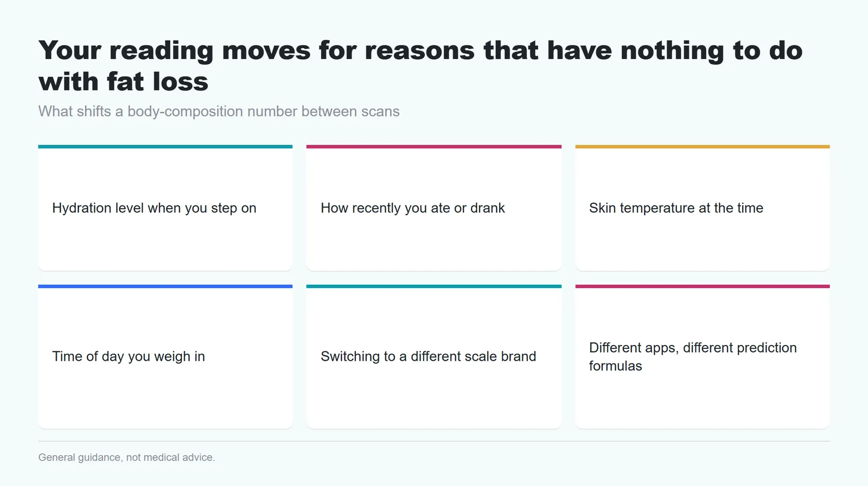Select 'Different apps, different prediction formulas' card

pos(703,357)
